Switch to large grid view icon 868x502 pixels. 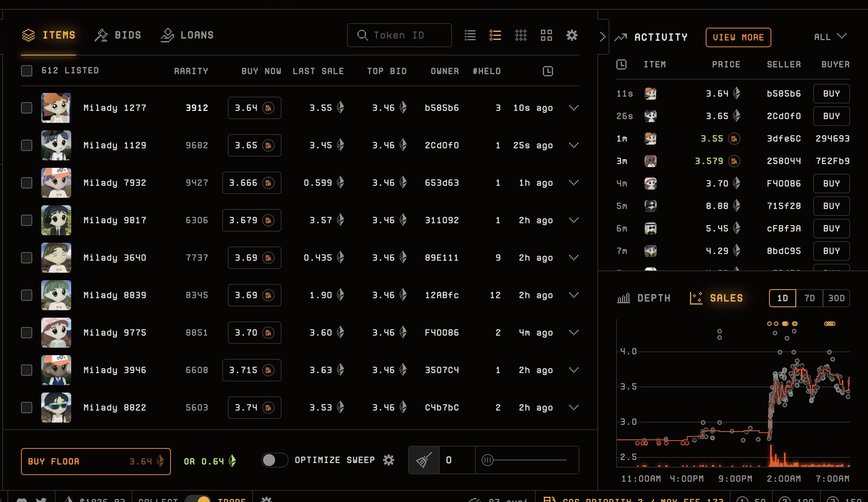pyautogui.click(x=546, y=35)
